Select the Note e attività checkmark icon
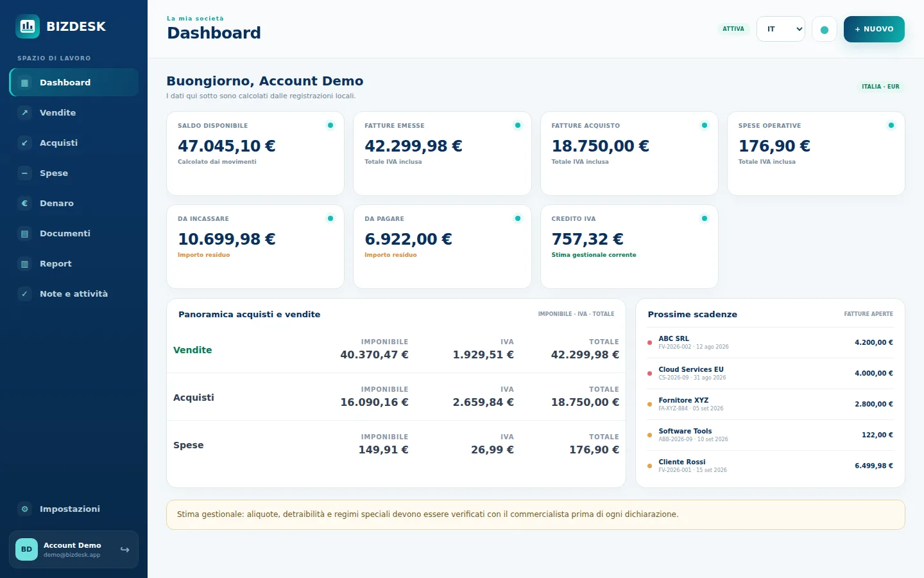Viewport: 924px width, 578px height. pos(24,293)
